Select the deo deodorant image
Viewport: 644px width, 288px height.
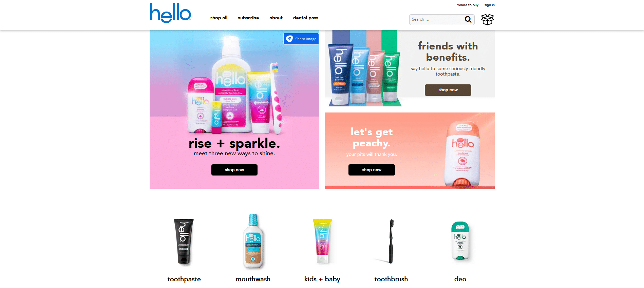coord(460,241)
